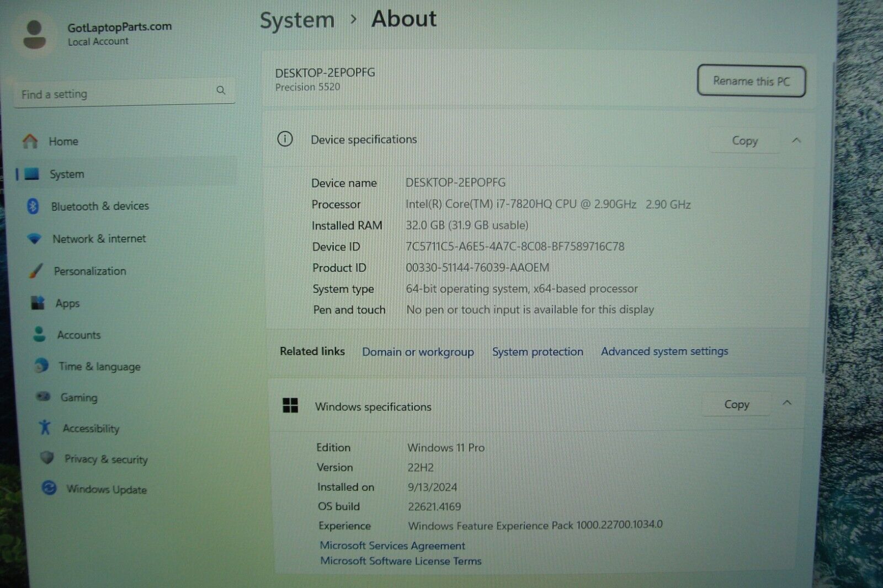This screenshot has height=588, width=883.
Task: Copy the device specifications
Action: point(744,141)
